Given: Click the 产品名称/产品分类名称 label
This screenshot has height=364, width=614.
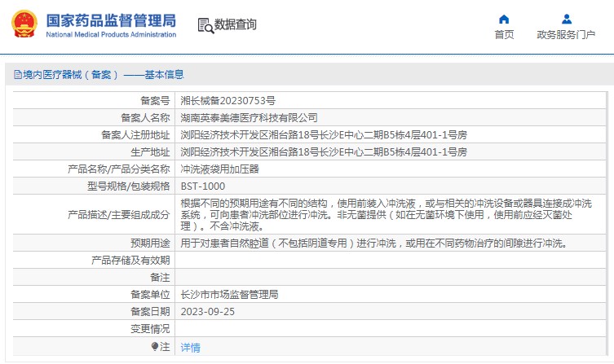Looking at the screenshot, I should click(119, 169).
